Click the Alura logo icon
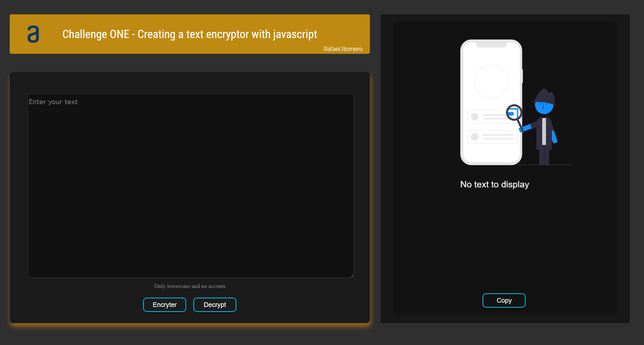644x345 pixels. point(33,34)
